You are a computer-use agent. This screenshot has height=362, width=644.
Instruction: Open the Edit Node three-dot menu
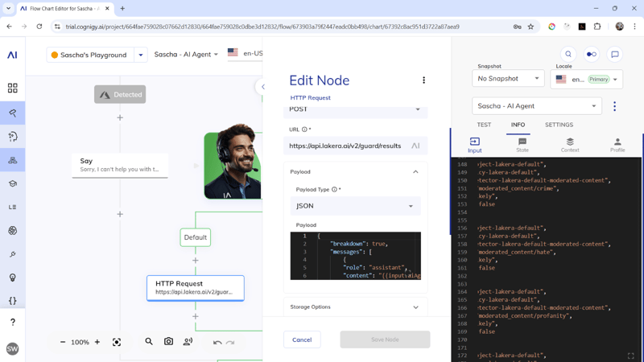pyautogui.click(x=423, y=80)
